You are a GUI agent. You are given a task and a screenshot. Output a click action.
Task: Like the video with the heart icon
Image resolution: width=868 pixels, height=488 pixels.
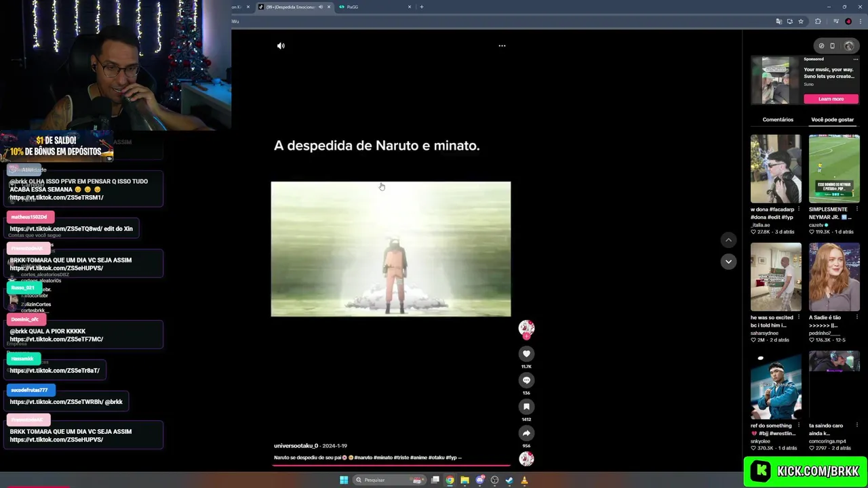click(526, 354)
